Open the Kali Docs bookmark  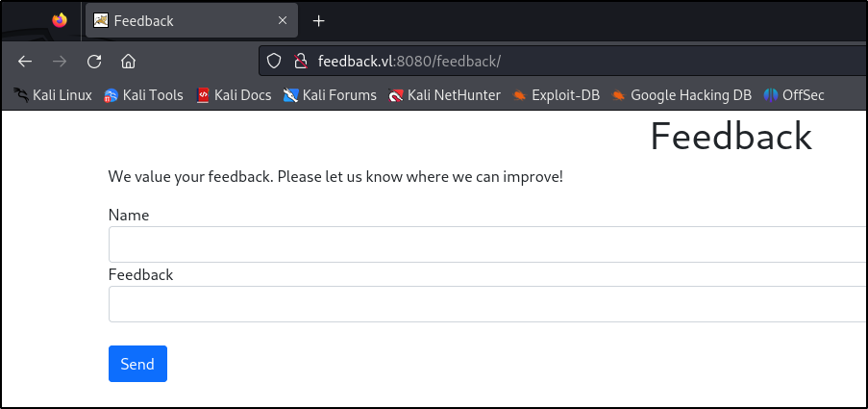(234, 95)
